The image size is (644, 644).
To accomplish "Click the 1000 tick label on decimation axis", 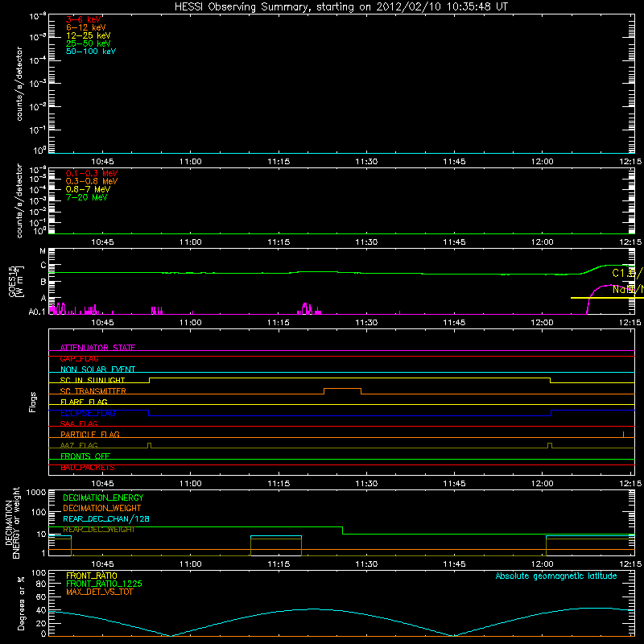I will tap(36, 493).
